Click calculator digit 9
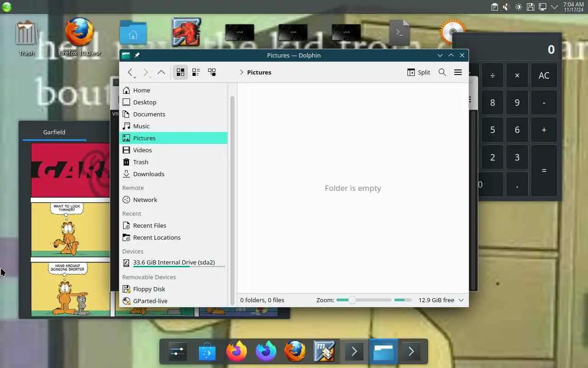This screenshot has height=368, width=588. tap(517, 103)
